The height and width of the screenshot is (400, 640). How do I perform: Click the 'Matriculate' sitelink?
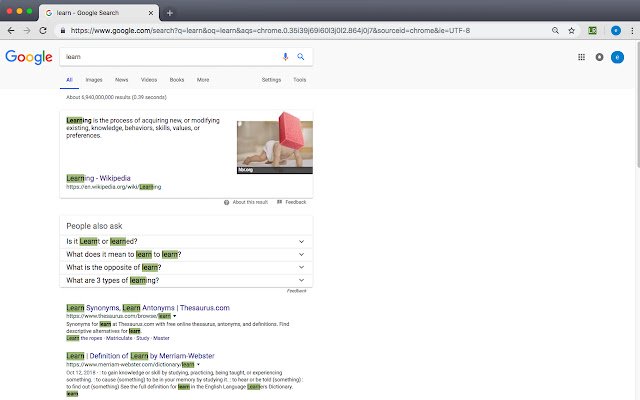click(x=119, y=338)
